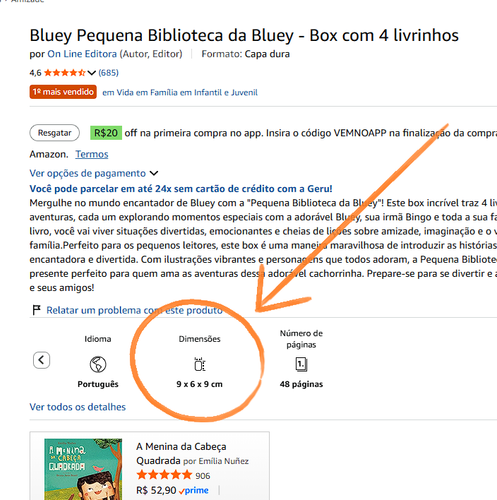Click the Dimensões ruler icon
497x500 pixels.
199,364
